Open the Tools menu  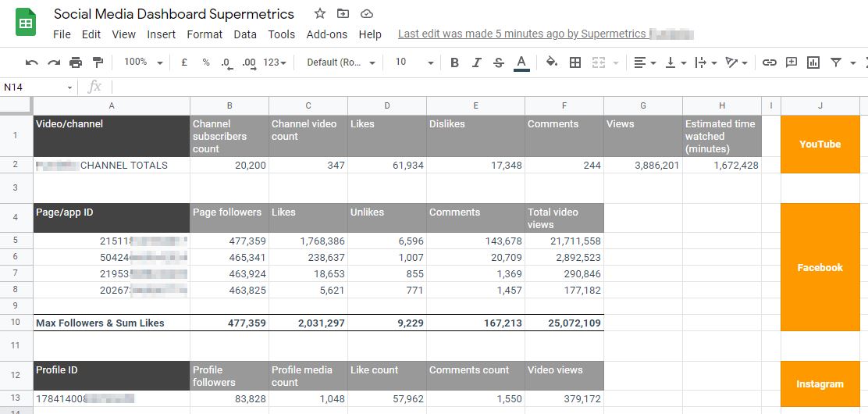282,34
